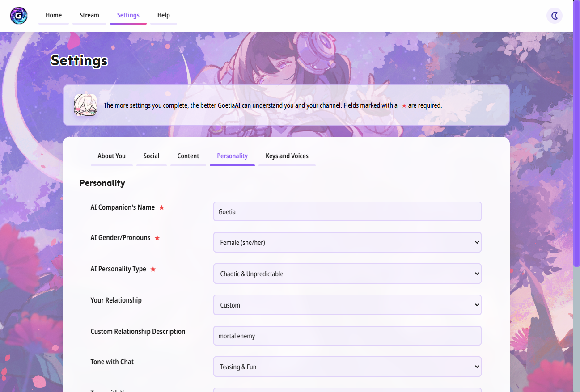The image size is (580, 392).
Task: Click the AI Companion's Name input showing Goetia
Action: pyautogui.click(x=347, y=211)
